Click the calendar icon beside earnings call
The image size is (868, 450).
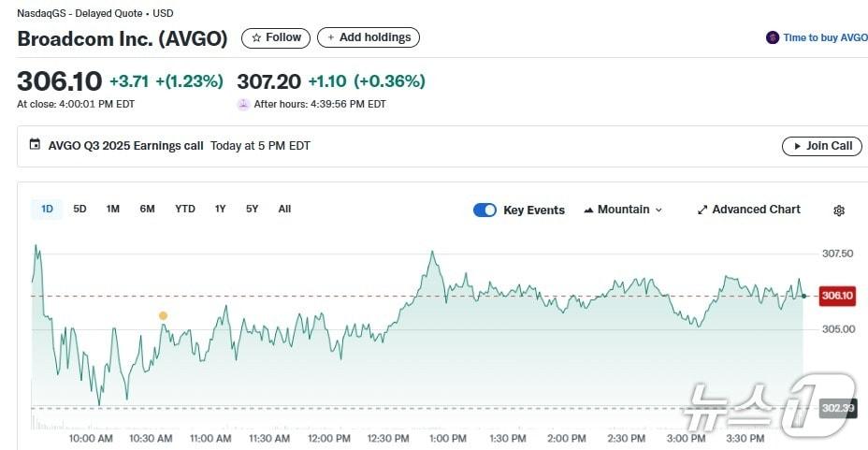(x=35, y=145)
